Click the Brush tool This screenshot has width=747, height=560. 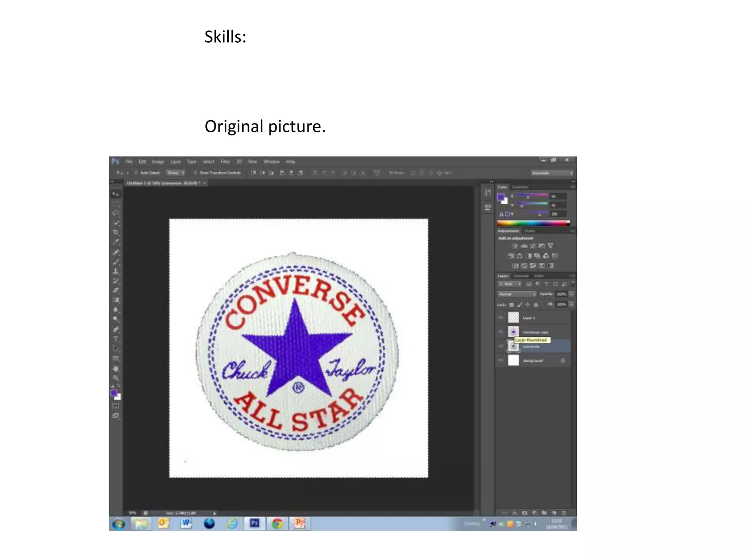click(116, 262)
